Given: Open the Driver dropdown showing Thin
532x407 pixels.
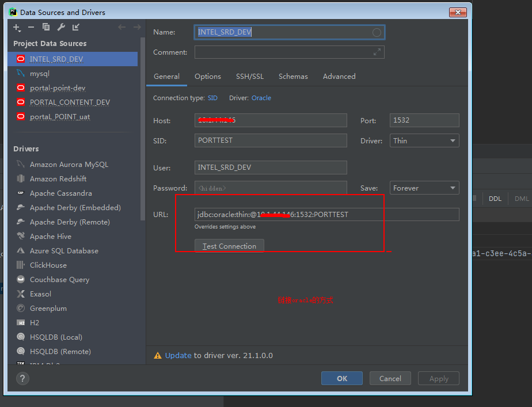Looking at the screenshot, I should click(424, 140).
